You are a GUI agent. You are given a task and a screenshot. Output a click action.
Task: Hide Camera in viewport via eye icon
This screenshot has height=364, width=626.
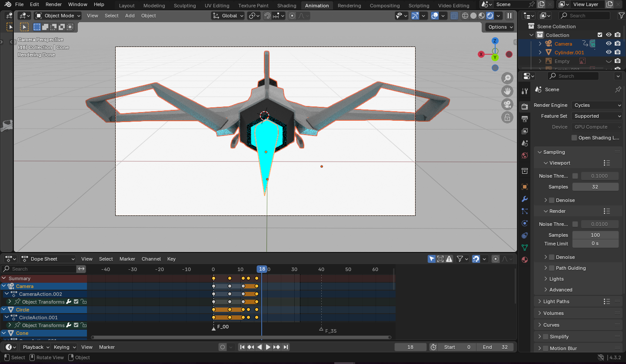(x=609, y=43)
